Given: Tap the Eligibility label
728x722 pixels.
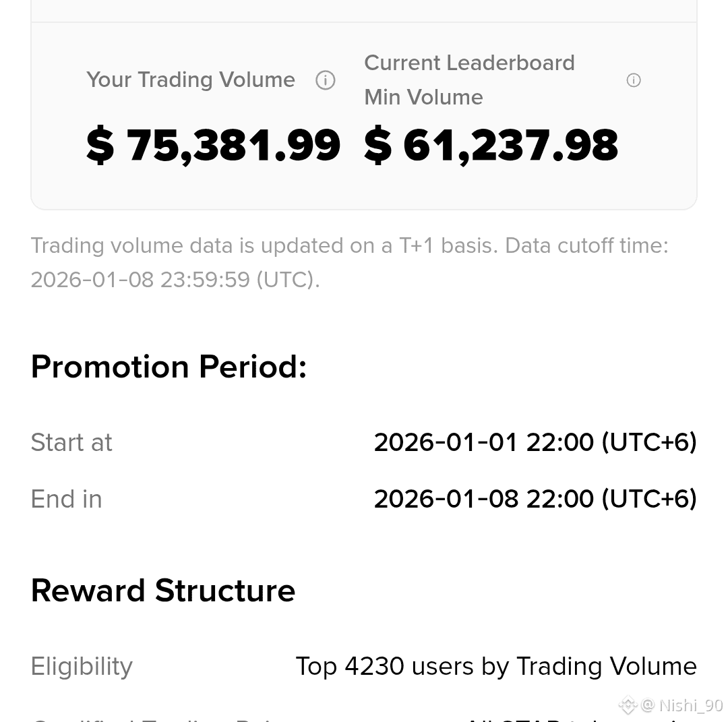Looking at the screenshot, I should [x=82, y=667].
